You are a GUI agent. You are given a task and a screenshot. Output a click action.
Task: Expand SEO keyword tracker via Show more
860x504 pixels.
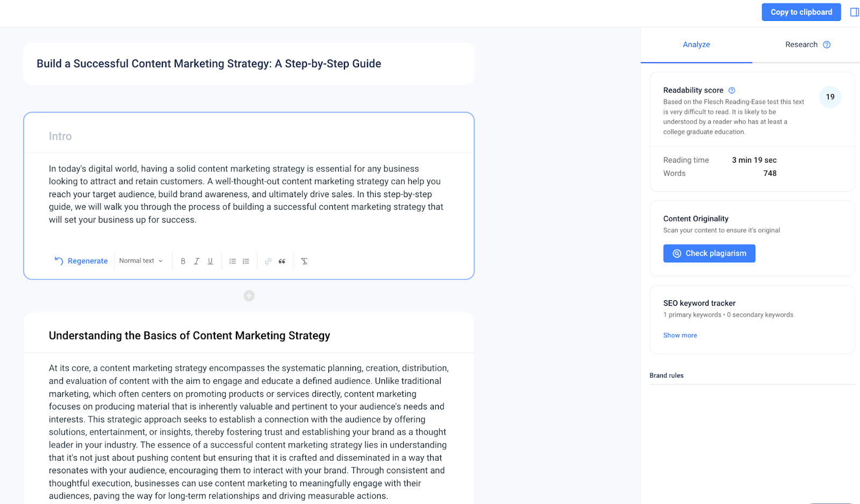pyautogui.click(x=680, y=335)
